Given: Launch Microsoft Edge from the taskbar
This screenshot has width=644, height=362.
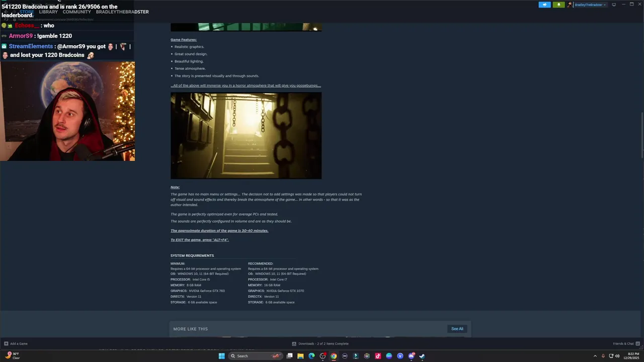Looking at the screenshot, I should click(311, 356).
